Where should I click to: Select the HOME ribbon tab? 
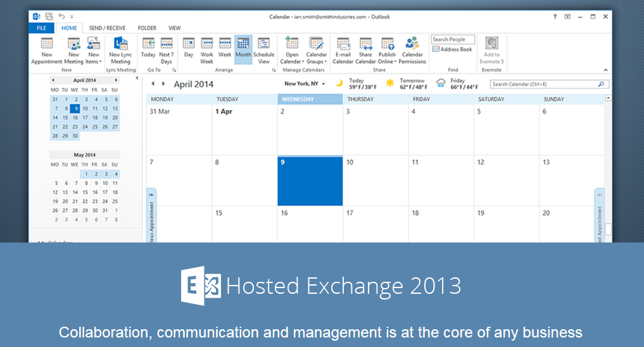click(69, 28)
